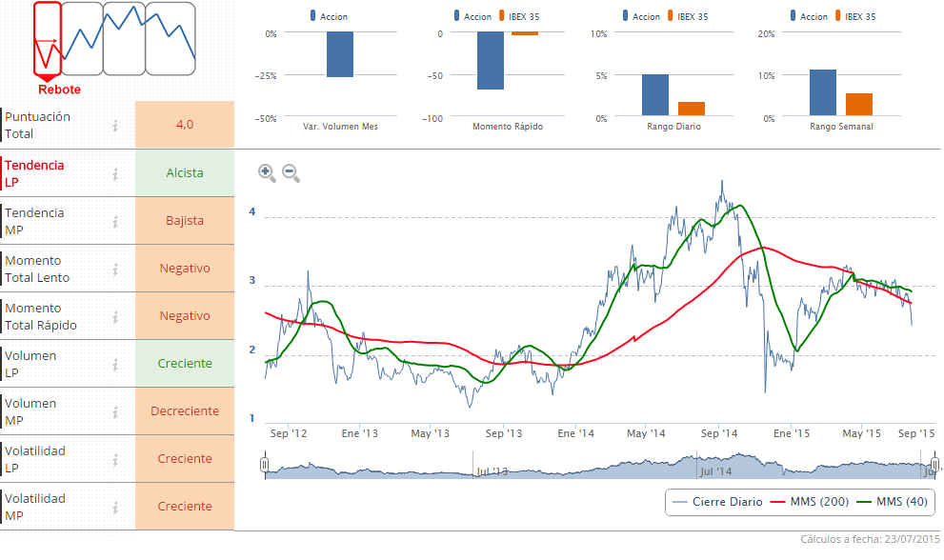Click the left handle of the date range slider
The height and width of the screenshot is (560, 944).
point(264,466)
